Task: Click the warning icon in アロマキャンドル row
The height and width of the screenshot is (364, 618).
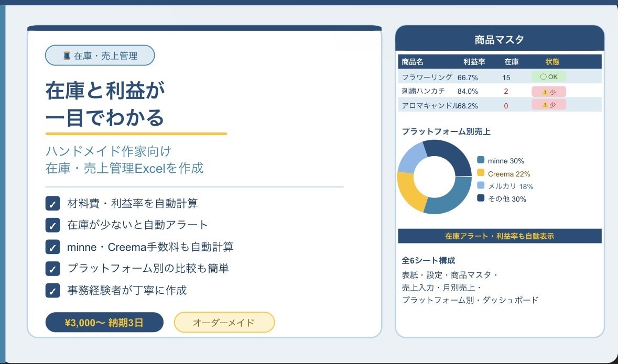Action: 544,105
